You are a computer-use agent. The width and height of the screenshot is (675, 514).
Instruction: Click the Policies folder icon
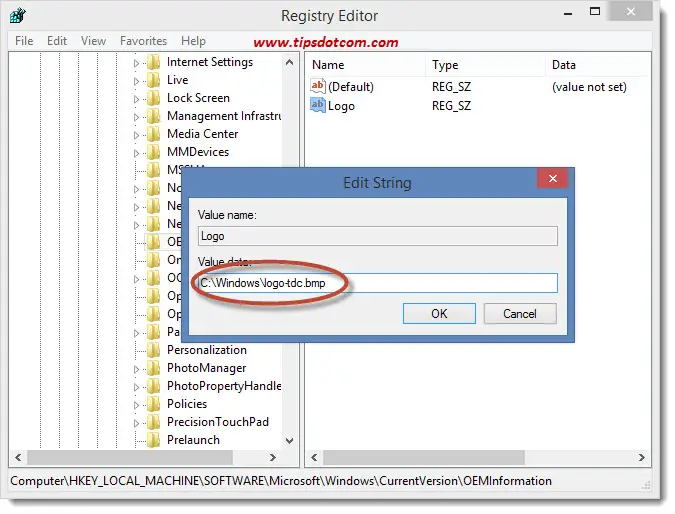153,404
